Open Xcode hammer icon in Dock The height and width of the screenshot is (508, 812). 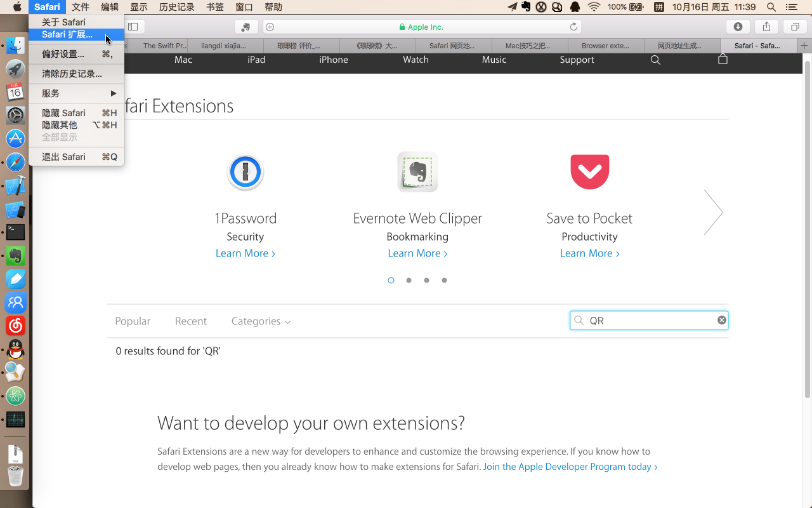point(15,185)
